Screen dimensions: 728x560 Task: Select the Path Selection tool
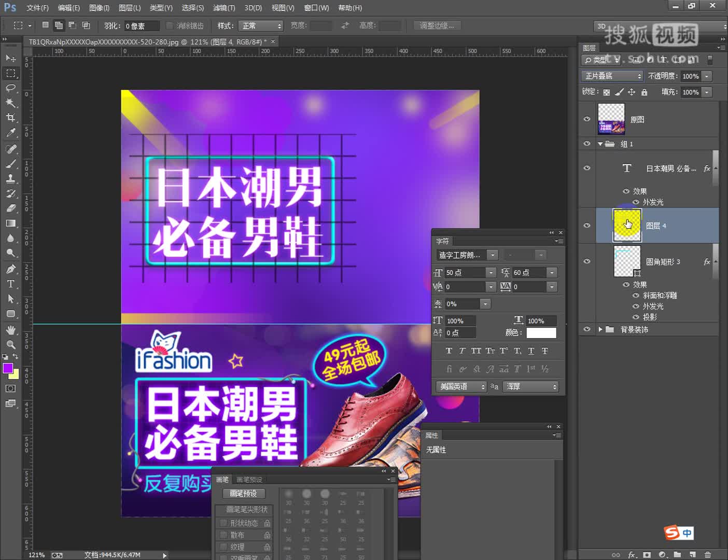pyautogui.click(x=10, y=299)
